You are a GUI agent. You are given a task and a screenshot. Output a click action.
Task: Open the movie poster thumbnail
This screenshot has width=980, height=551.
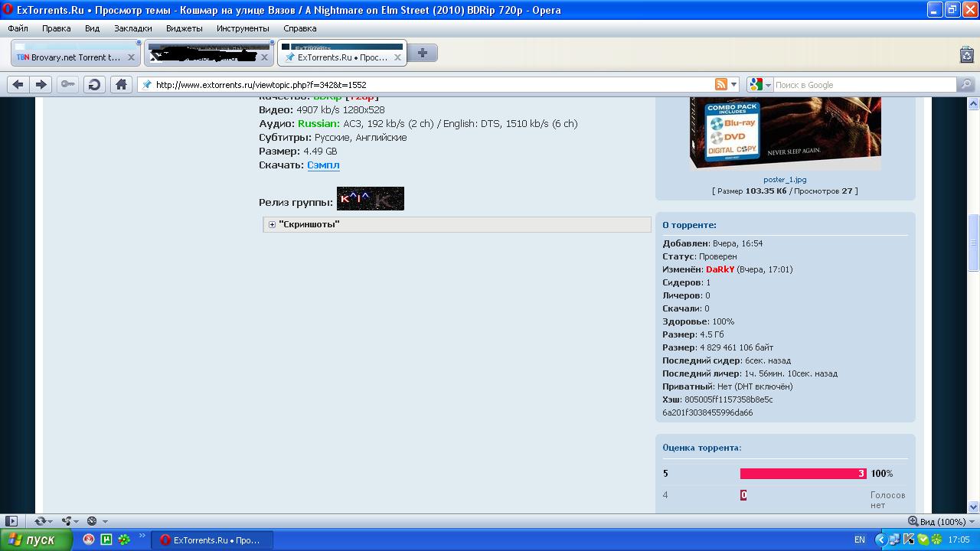coord(785,134)
